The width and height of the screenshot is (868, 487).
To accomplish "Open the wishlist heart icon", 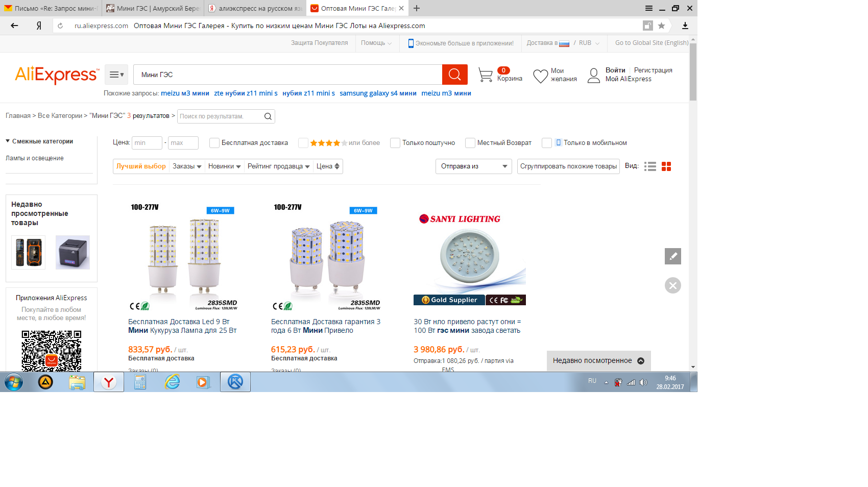I will pyautogui.click(x=541, y=76).
